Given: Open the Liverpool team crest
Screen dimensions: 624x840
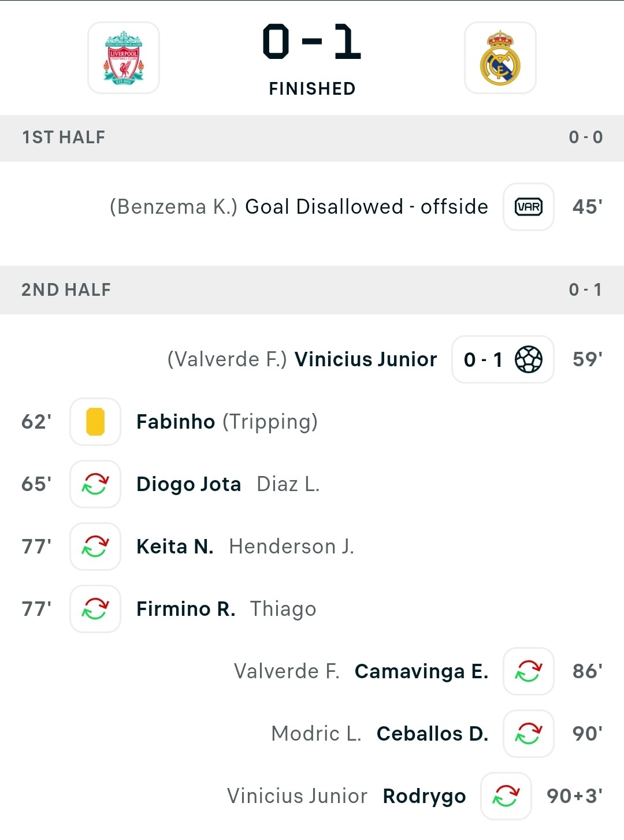Looking at the screenshot, I should click(124, 58).
